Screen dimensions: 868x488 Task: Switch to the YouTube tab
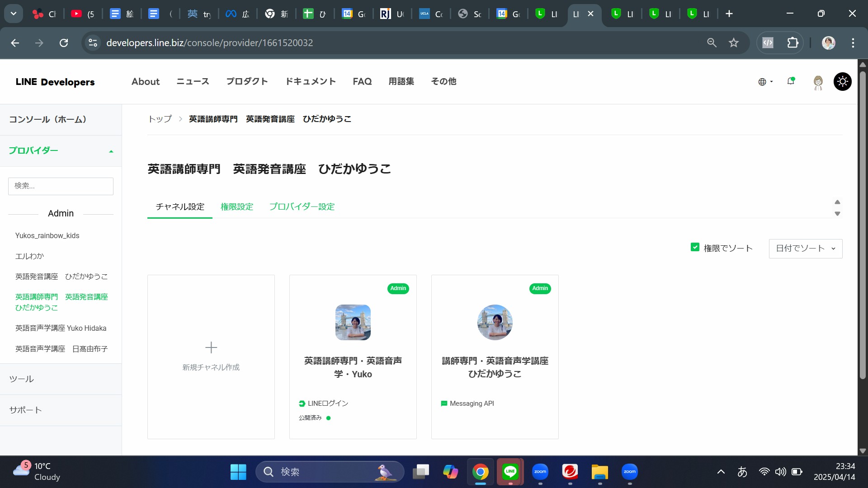[84, 14]
